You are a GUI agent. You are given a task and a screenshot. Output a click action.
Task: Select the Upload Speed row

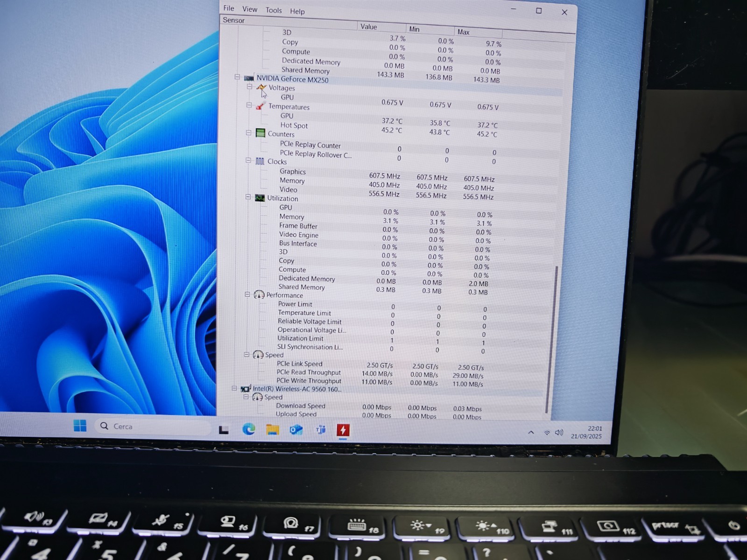click(x=379, y=415)
